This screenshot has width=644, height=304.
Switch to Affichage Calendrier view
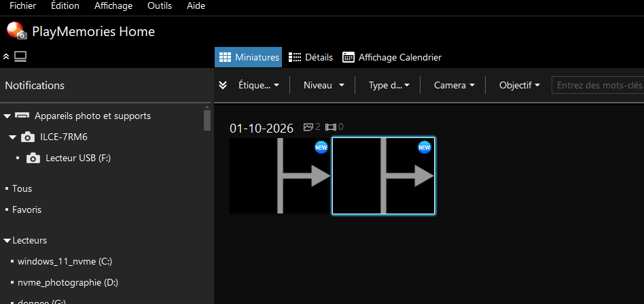pyautogui.click(x=392, y=57)
